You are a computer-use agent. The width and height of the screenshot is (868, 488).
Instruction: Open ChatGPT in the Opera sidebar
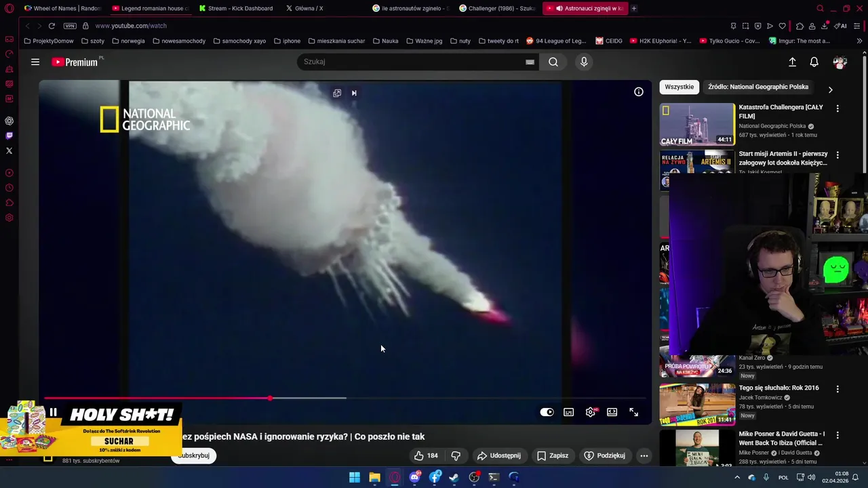click(x=9, y=121)
